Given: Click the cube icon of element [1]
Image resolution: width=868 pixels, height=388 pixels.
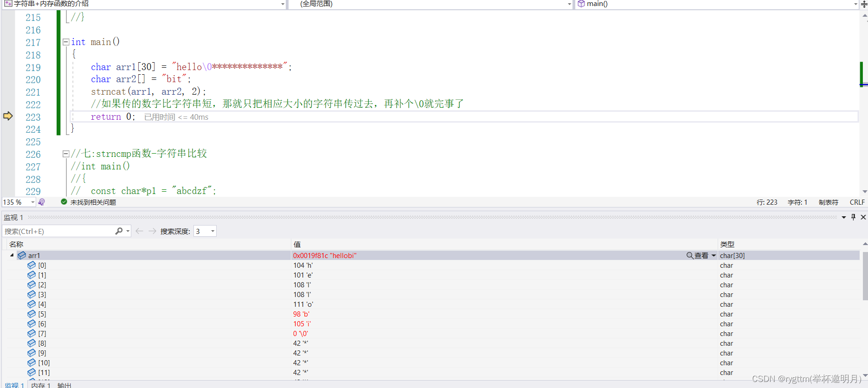Looking at the screenshot, I should point(32,275).
